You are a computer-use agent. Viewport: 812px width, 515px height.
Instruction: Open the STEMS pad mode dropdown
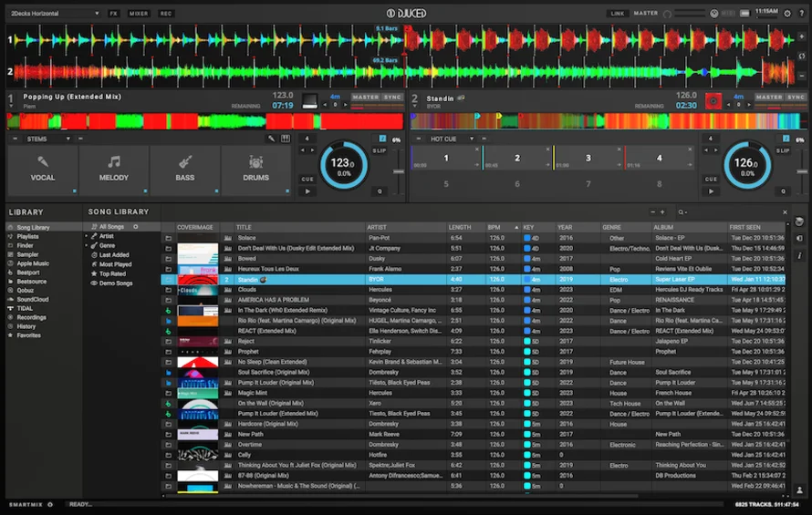click(47, 139)
